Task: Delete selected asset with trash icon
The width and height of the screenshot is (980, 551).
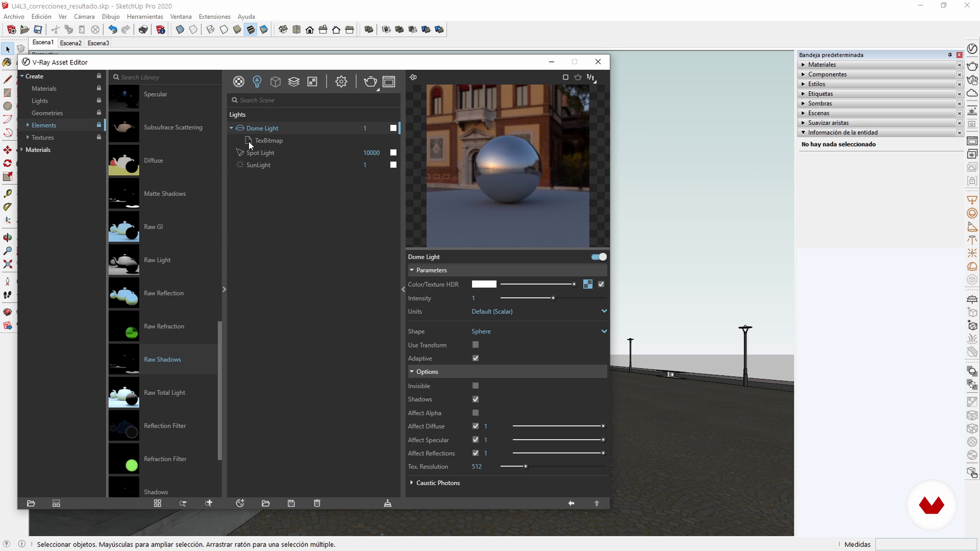Action: coord(317,504)
